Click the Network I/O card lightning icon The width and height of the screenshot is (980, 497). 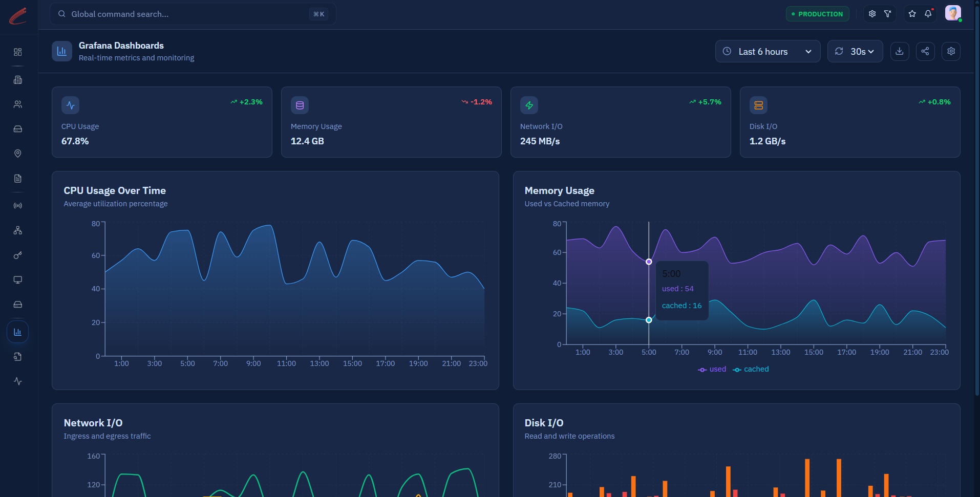[529, 105]
